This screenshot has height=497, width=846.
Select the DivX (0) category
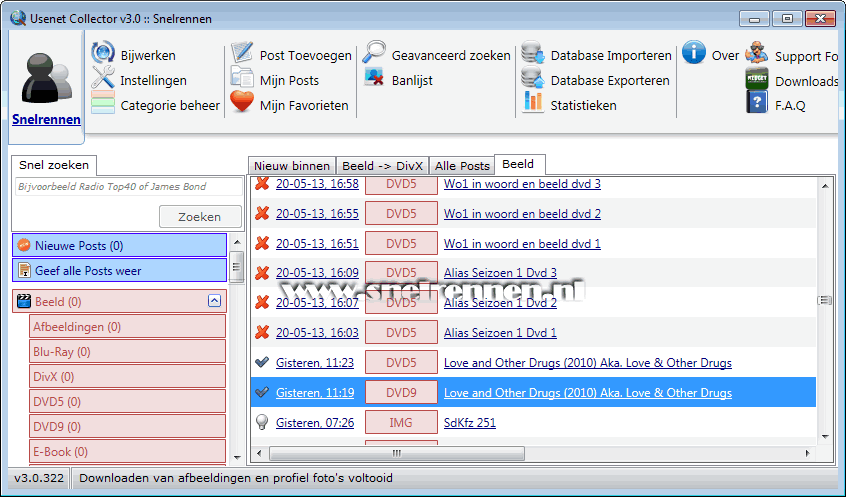coord(127,376)
